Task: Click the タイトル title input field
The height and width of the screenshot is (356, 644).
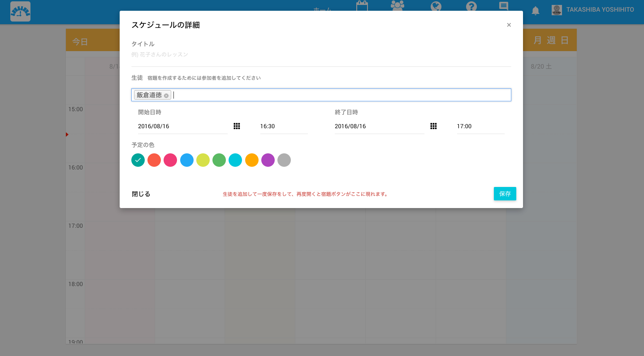Action: click(321, 55)
